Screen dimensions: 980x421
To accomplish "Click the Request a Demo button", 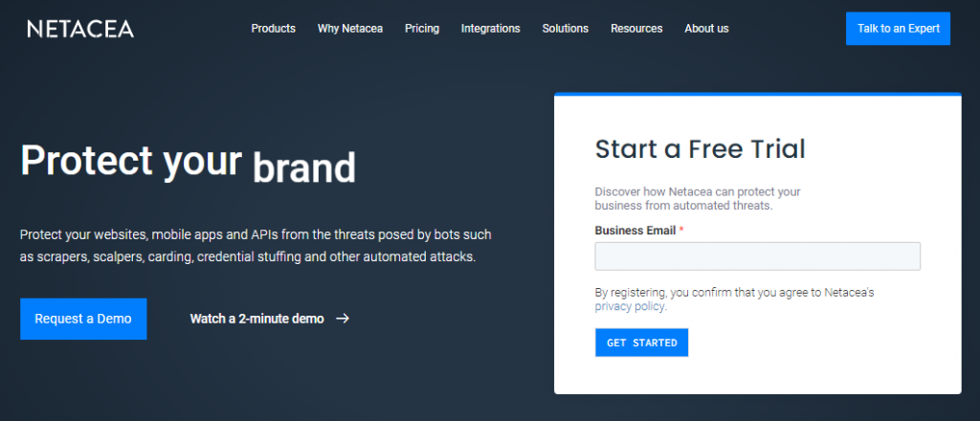I will 83,319.
